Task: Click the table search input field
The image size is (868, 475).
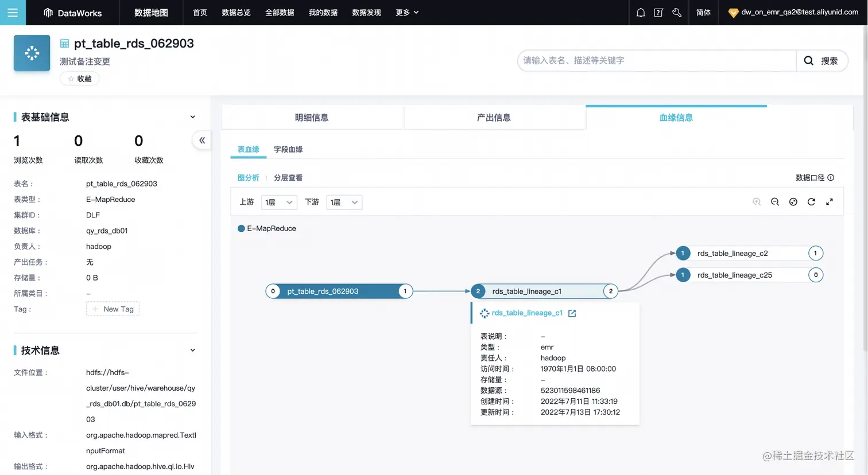Action: [657, 61]
